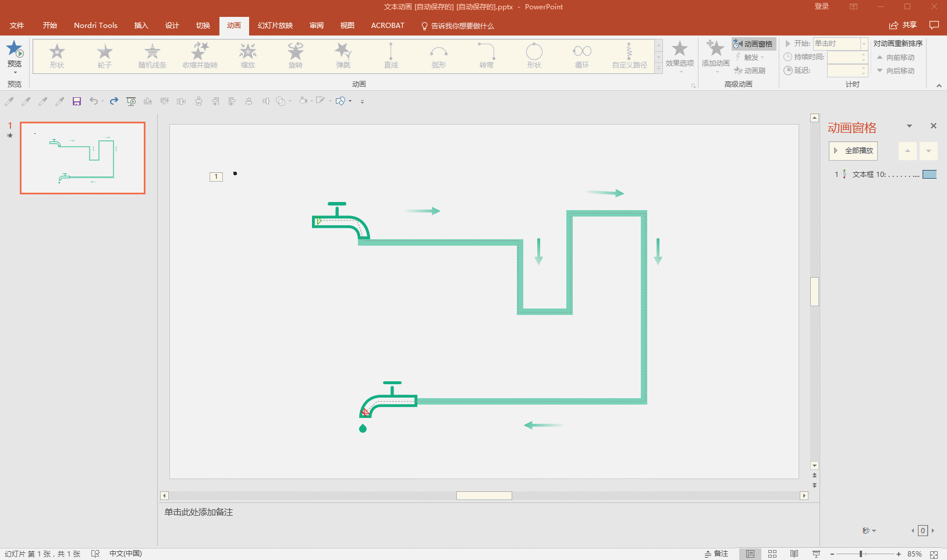The width and height of the screenshot is (947, 560).
Task: Click the purple Save icon in quick toolbar
Action: pyautogui.click(x=76, y=101)
